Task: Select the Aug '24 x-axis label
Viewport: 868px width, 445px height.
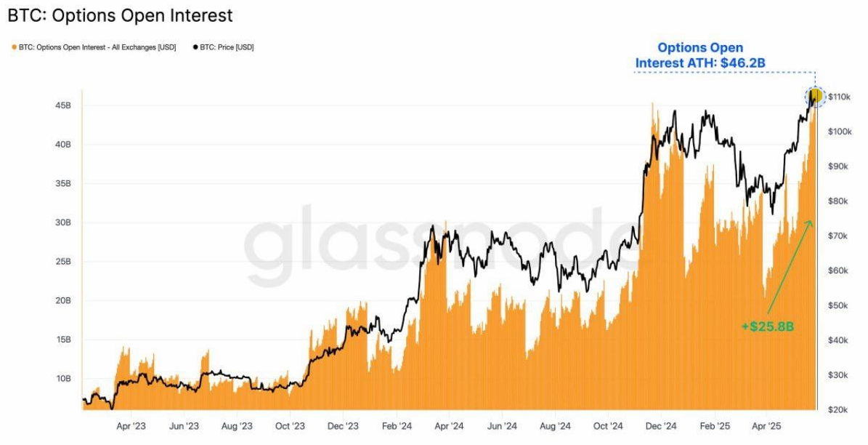Action: point(555,426)
